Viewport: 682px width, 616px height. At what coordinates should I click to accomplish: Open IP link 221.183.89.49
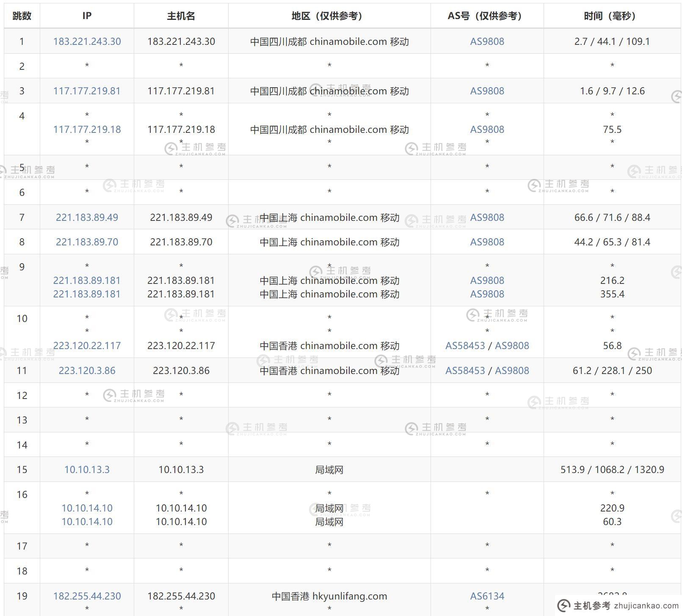[x=87, y=217]
